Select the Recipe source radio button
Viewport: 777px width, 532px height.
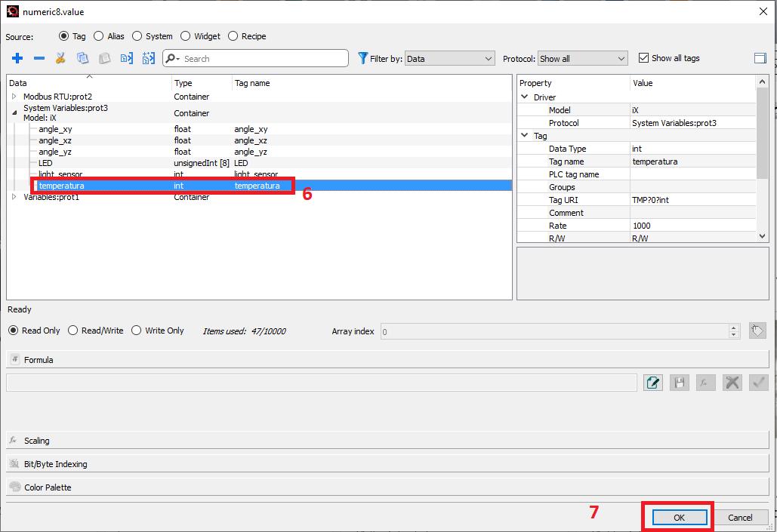coord(233,36)
